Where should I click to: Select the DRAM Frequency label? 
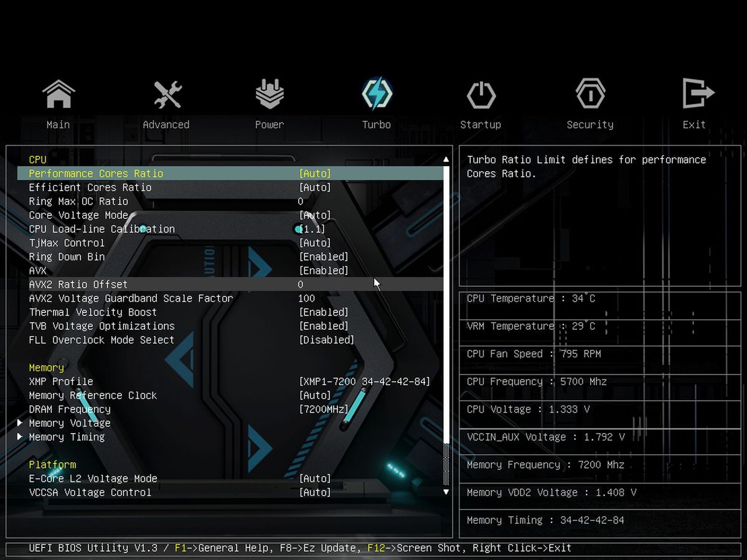[x=70, y=409]
